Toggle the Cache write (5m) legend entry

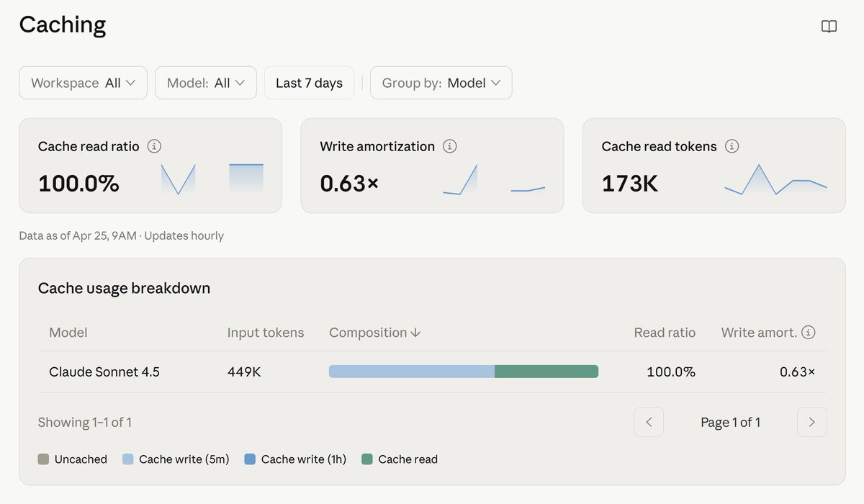coord(175,459)
